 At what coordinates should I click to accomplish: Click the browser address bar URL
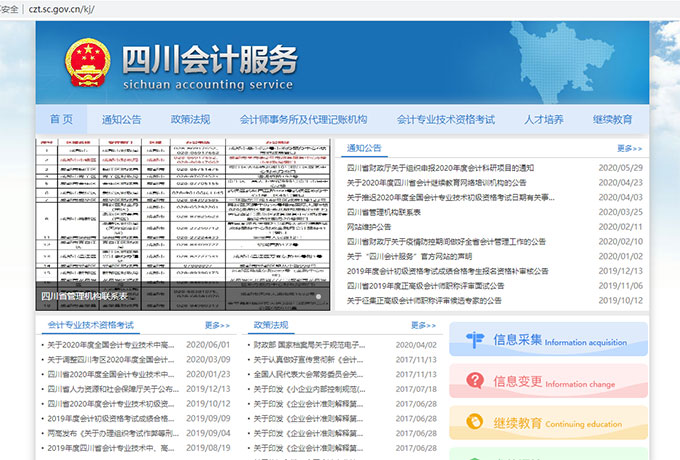click(60, 7)
